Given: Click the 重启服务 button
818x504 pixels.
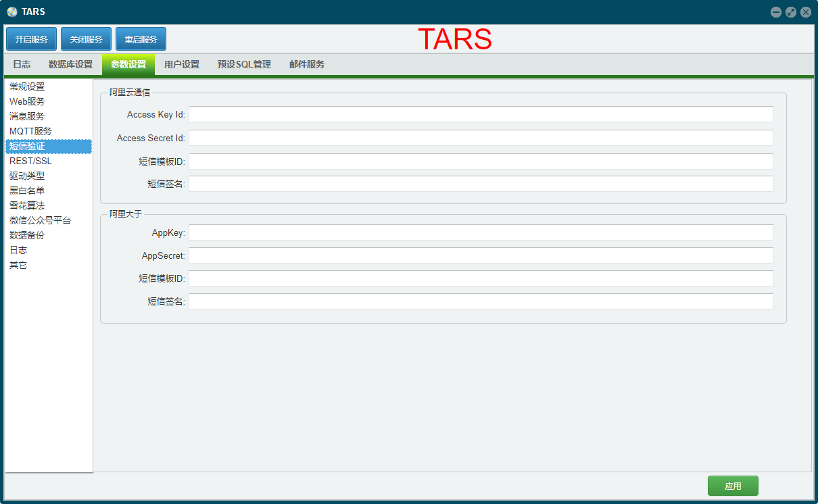Looking at the screenshot, I should pyautogui.click(x=141, y=39).
